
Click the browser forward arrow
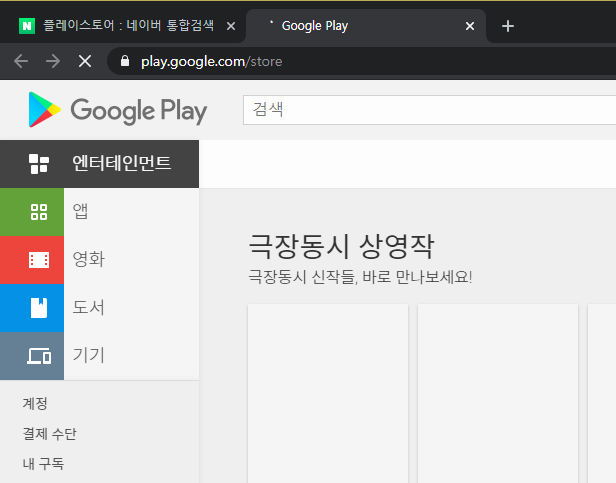click(53, 61)
